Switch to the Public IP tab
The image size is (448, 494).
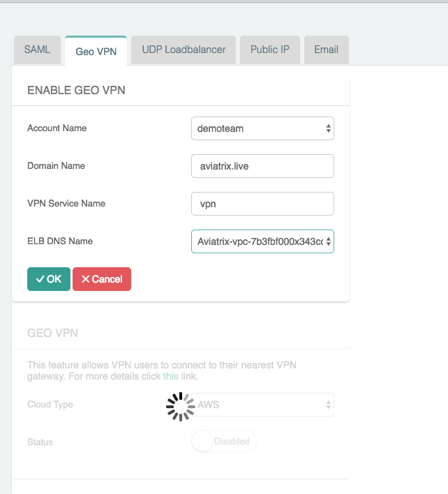(x=270, y=50)
